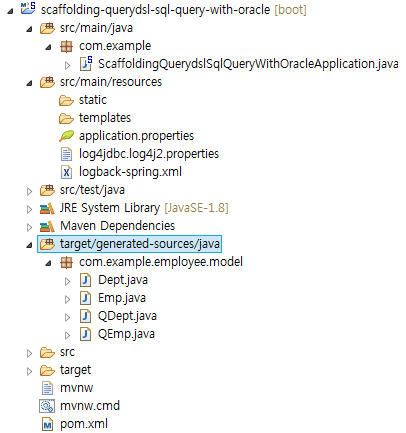Select the QEmp.java file name
406x433 pixels.
[126, 334]
